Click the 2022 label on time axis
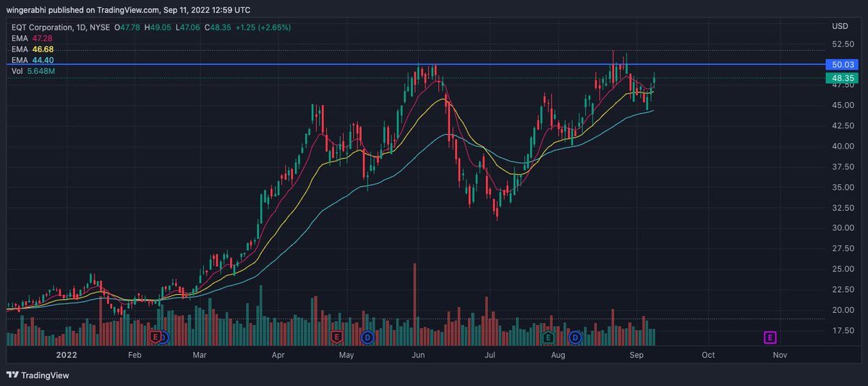This screenshot has width=868, height=386. [65, 356]
